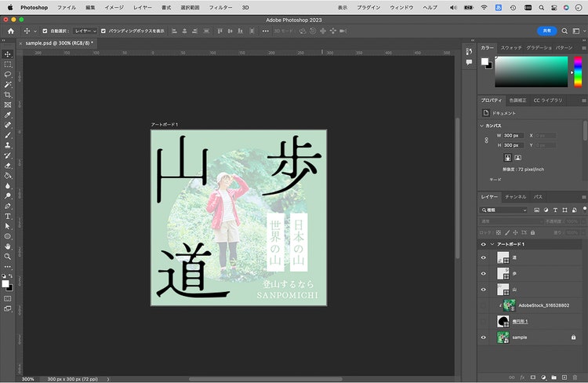Select the Zoom tool
The width and height of the screenshot is (588, 383).
[8, 257]
